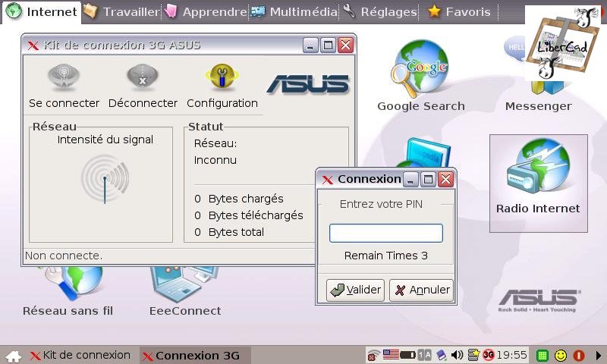The height and width of the screenshot is (364, 607).
Task: Launch EeeConnect desktop icon
Action: (x=185, y=292)
